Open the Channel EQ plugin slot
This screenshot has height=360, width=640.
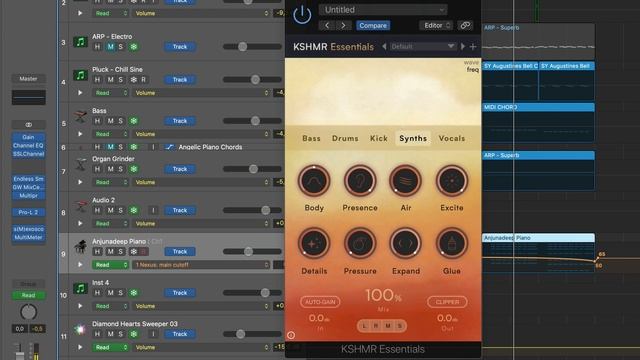pyautogui.click(x=28, y=145)
